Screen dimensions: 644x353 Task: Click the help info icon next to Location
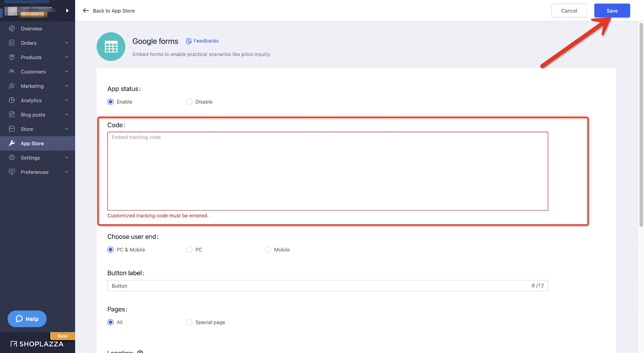140,352
